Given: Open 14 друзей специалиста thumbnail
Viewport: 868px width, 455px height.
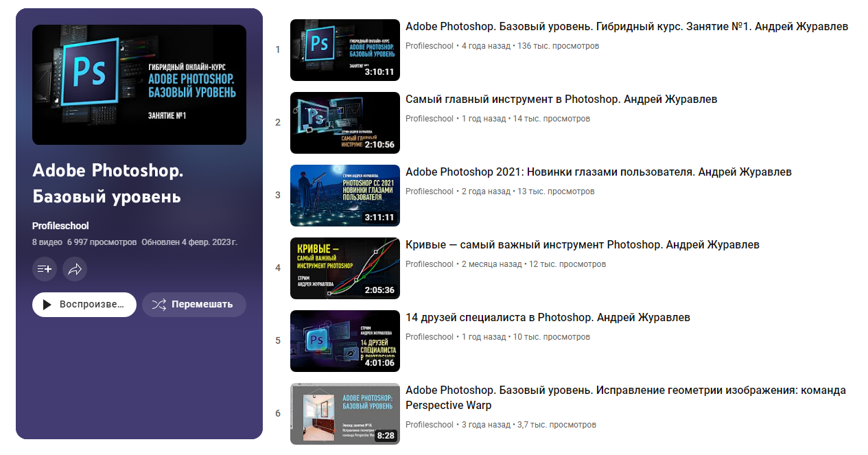Looking at the screenshot, I should tap(345, 341).
